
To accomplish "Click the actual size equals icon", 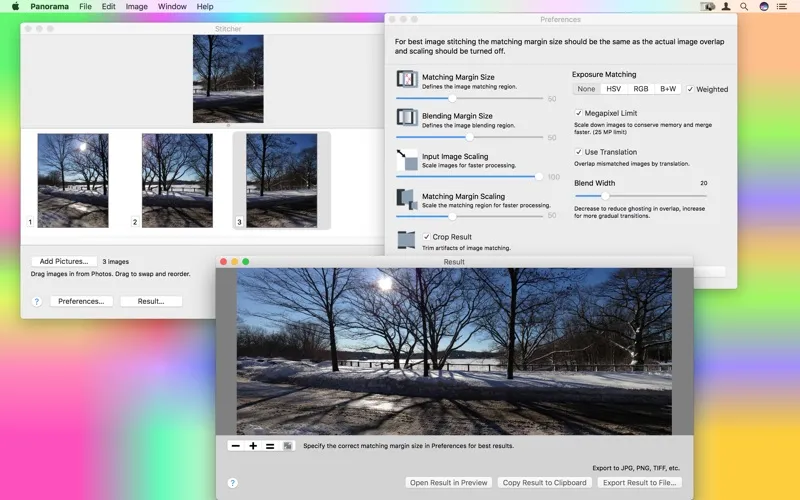I will tap(270, 446).
